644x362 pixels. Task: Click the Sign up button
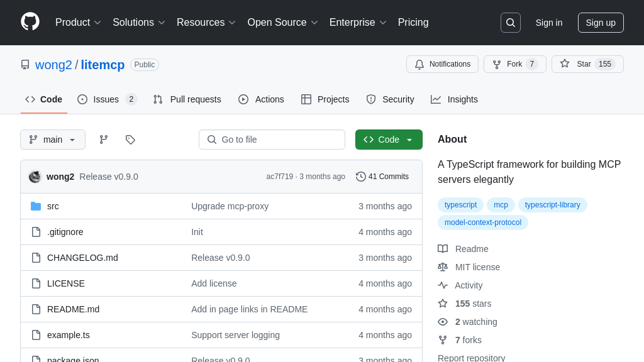pos(601,23)
